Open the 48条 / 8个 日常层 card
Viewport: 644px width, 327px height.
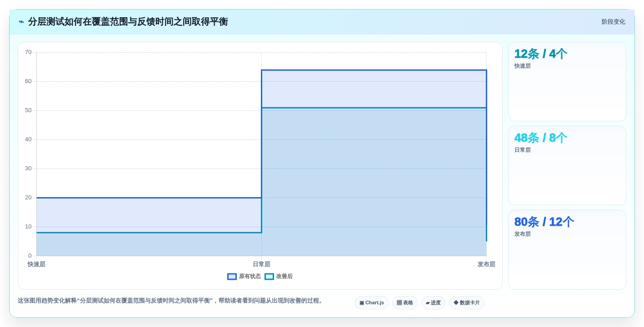(567, 166)
